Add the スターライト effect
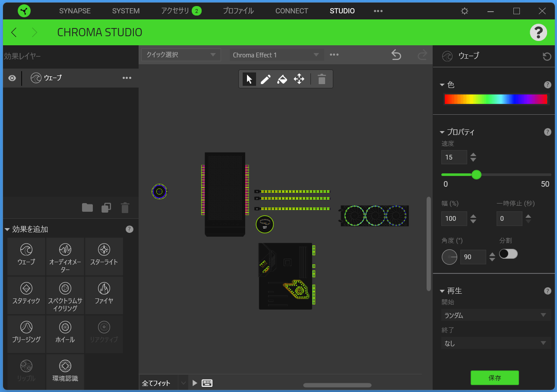The height and width of the screenshot is (392, 557). pyautogui.click(x=104, y=256)
